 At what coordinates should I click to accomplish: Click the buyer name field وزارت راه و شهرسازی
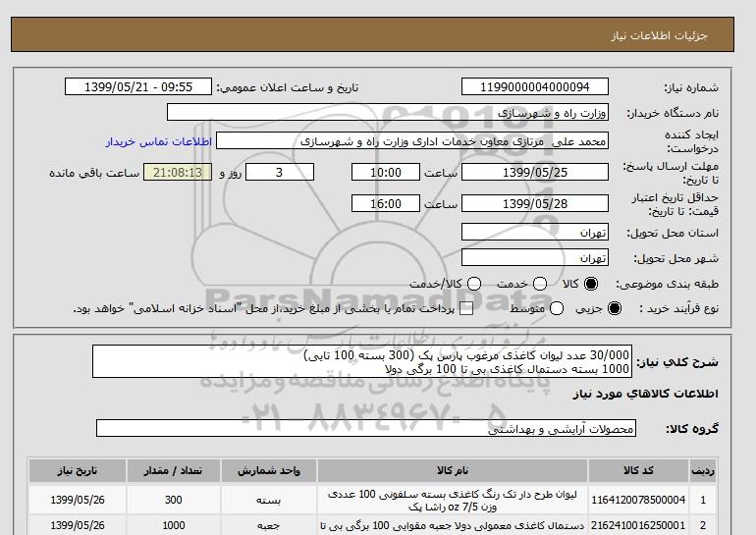(x=388, y=112)
